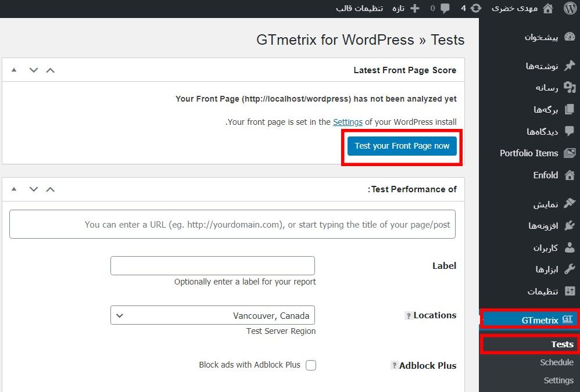Open the GTmetrix sidebar menu
The height and width of the screenshot is (392, 580).
[529, 320]
